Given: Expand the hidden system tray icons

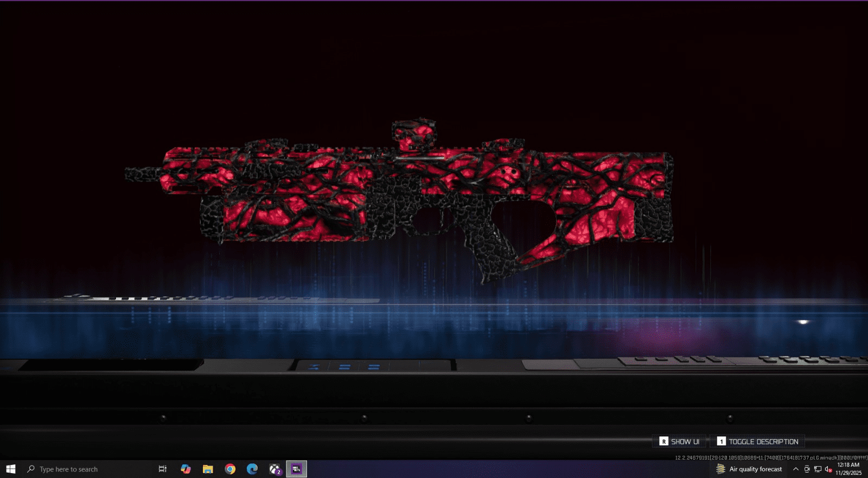Looking at the screenshot, I should (x=795, y=469).
